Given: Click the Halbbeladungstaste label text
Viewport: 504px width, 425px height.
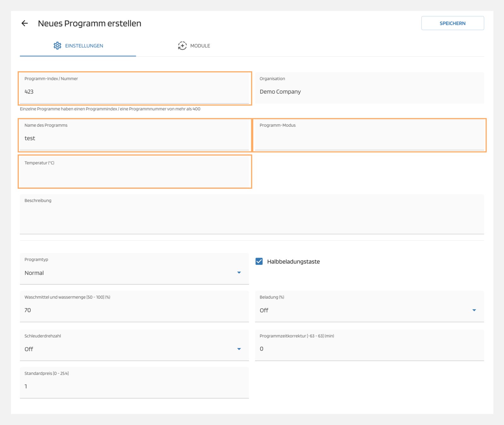Looking at the screenshot, I should click(293, 262).
